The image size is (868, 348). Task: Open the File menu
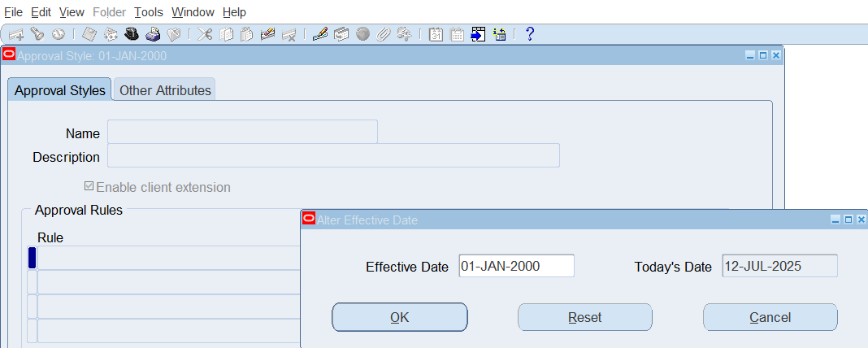(x=14, y=12)
